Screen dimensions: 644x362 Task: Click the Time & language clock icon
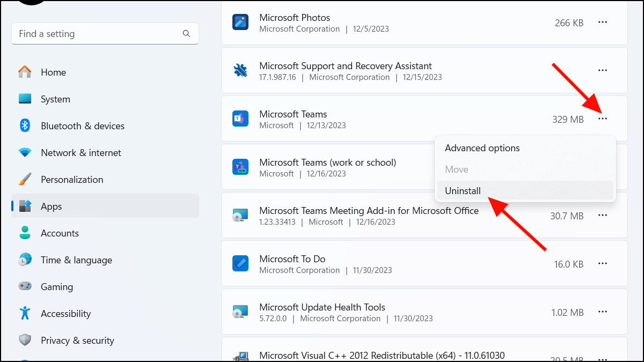tap(25, 260)
